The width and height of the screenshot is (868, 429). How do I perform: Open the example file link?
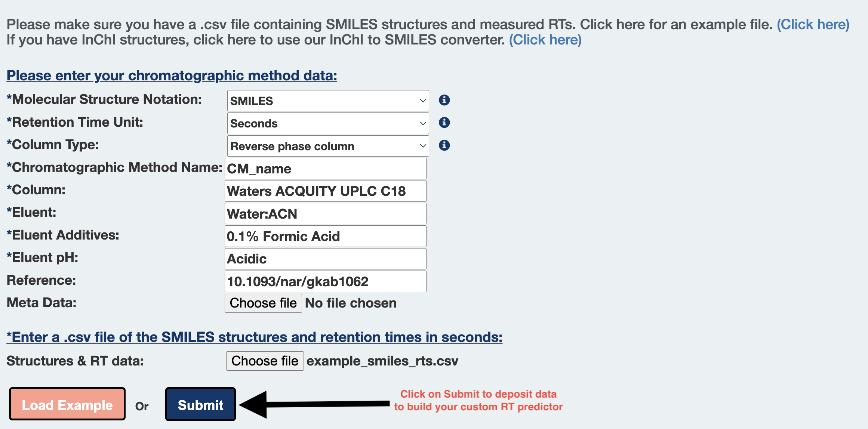click(x=813, y=25)
